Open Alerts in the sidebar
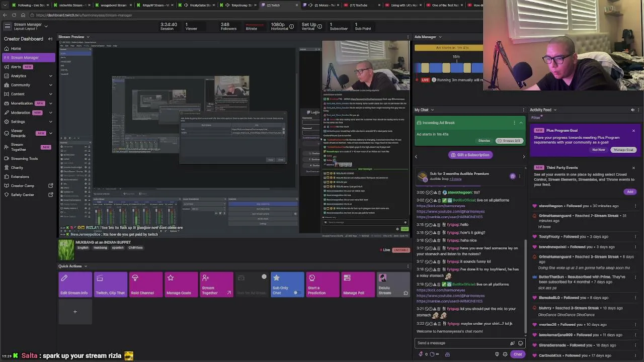The height and width of the screenshot is (362, 644). point(16,67)
